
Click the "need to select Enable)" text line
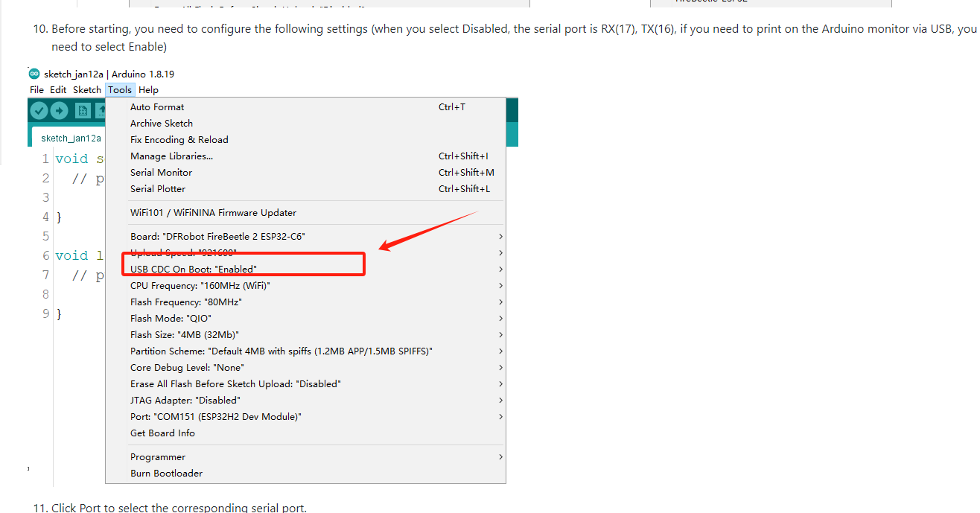109,47
